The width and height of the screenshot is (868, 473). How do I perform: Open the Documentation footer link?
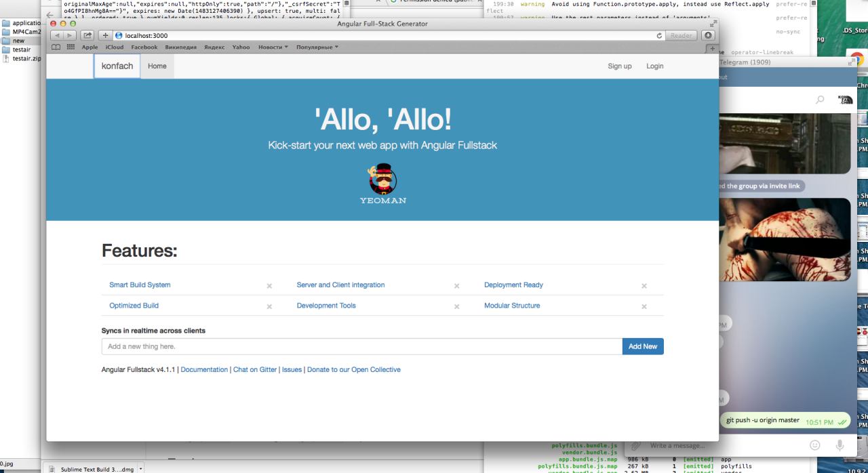204,370
